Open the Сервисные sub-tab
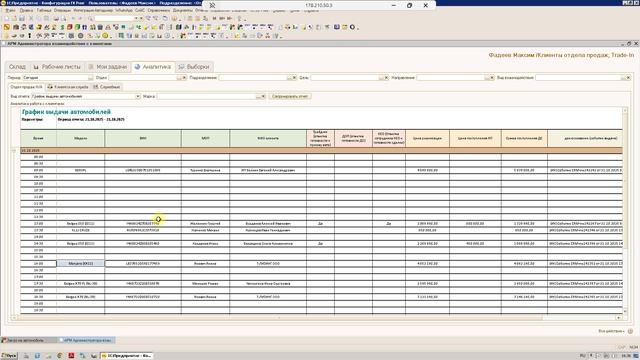Image resolution: width=640 pixels, height=360 pixels. click(107, 87)
